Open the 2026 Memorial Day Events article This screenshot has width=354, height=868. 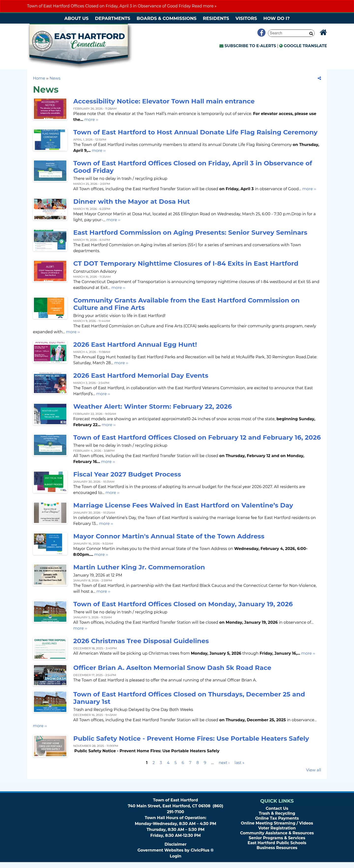coord(141,375)
